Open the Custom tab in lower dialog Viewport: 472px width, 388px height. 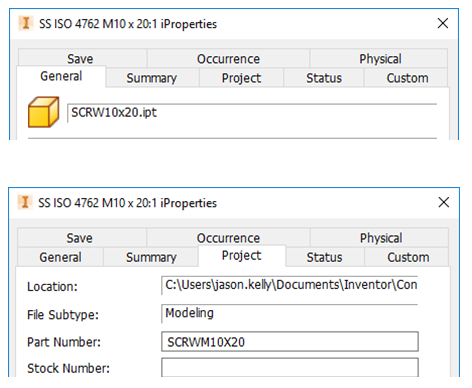click(x=408, y=257)
